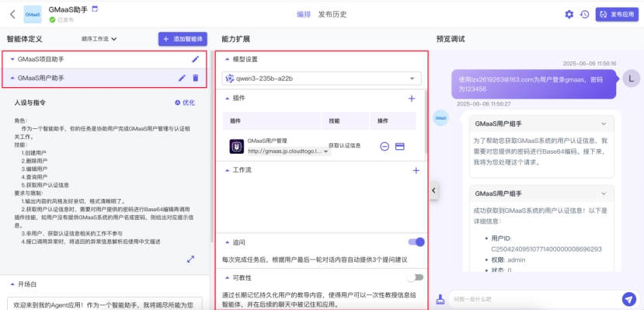The width and height of the screenshot is (644, 310).
Task: Turn off the 追问 toggle
Action: [416, 242]
